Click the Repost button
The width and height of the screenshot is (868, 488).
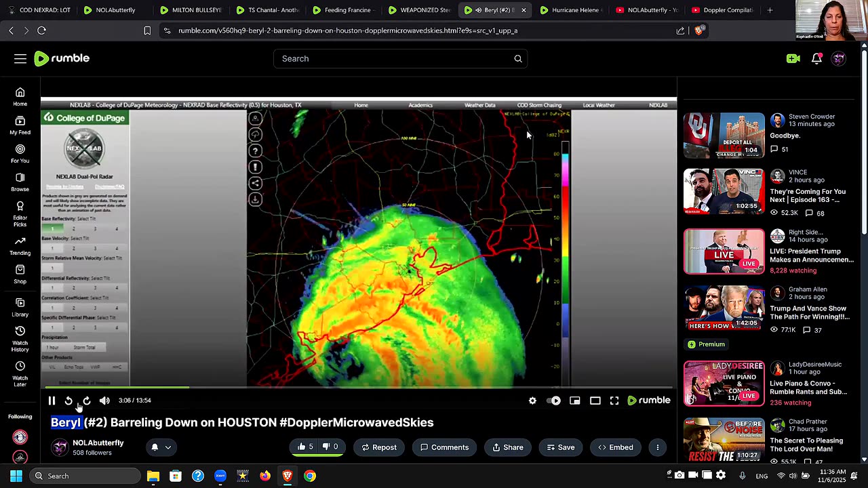(379, 447)
